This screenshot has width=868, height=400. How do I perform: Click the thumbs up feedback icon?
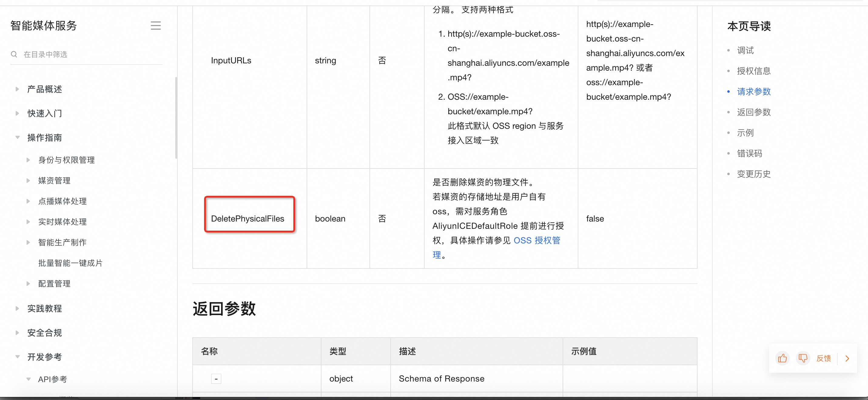(782, 358)
